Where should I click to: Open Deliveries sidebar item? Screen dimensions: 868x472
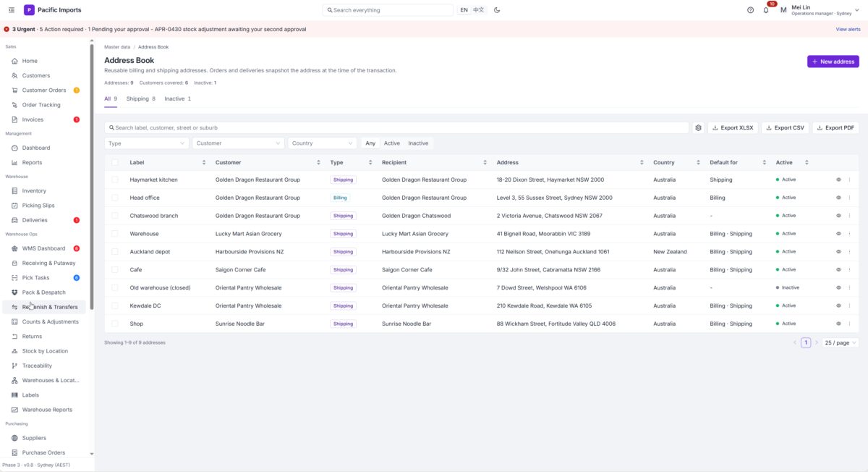[45, 220]
